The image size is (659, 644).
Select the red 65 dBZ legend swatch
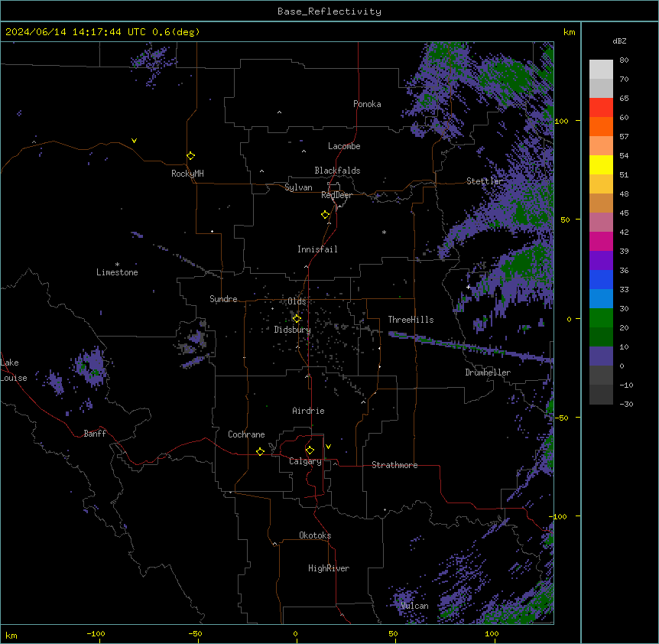pos(601,108)
